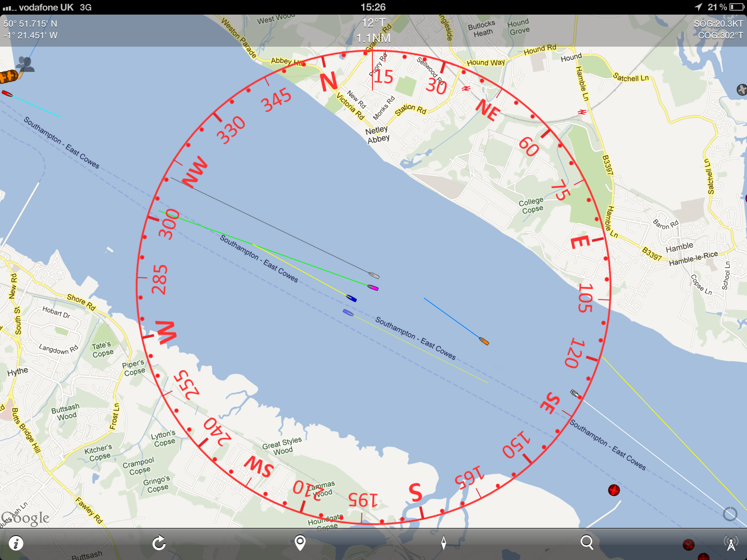The width and height of the screenshot is (747, 560).
Task: Tap the people group icon top left
Action: click(x=25, y=64)
